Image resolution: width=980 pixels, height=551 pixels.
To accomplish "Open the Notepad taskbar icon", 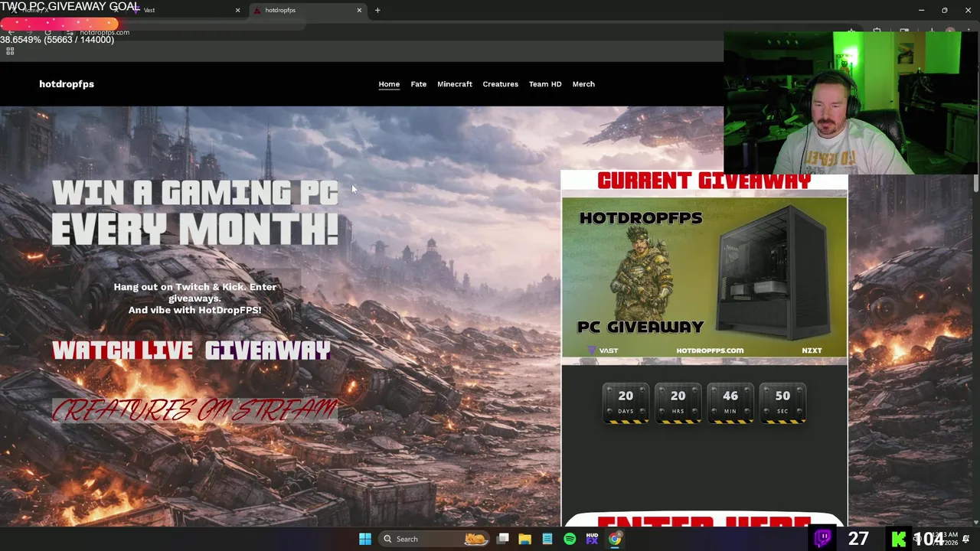I will pyautogui.click(x=547, y=539).
